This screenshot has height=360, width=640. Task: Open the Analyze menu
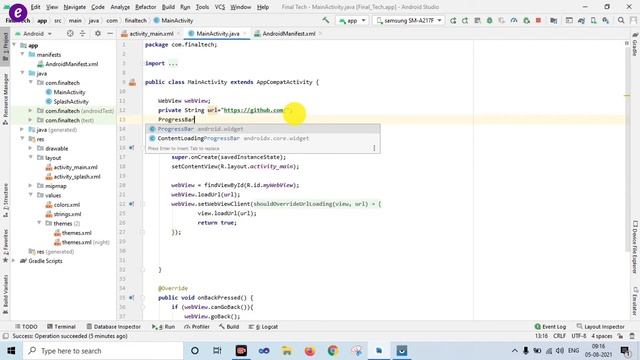tap(120, 7)
